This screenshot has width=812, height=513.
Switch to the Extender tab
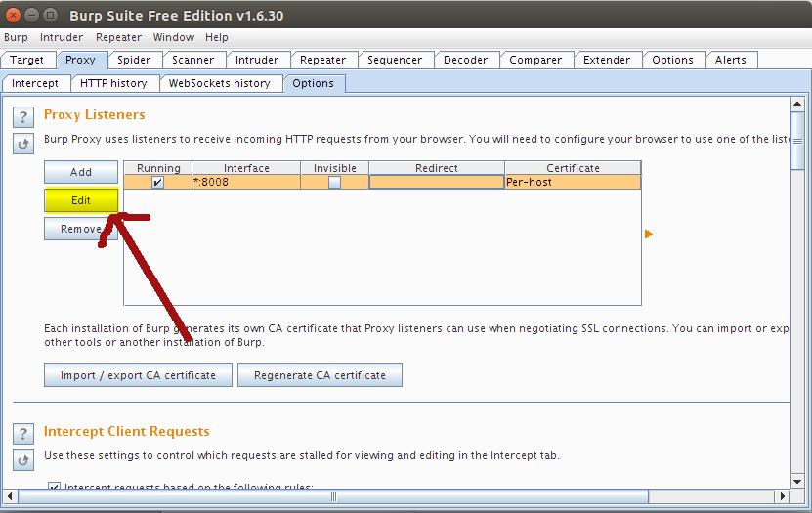[607, 60]
